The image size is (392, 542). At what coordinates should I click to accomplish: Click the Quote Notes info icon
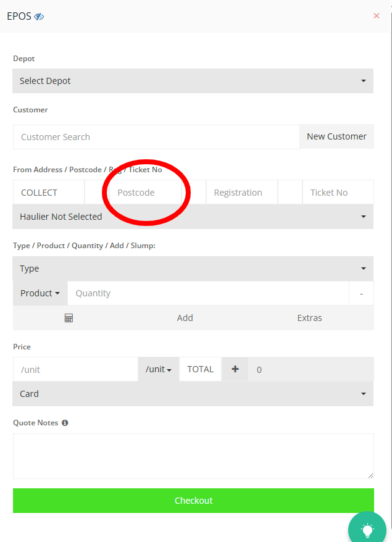click(x=65, y=423)
